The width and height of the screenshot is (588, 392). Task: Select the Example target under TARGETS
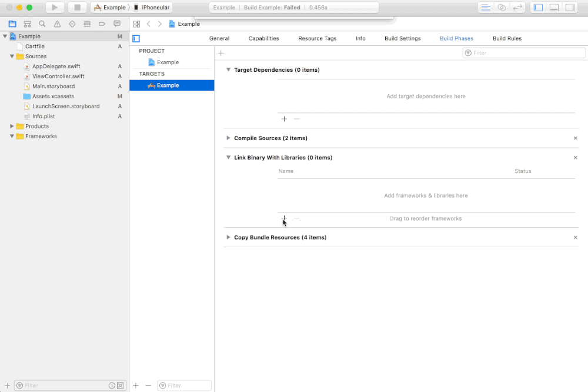[172, 85]
